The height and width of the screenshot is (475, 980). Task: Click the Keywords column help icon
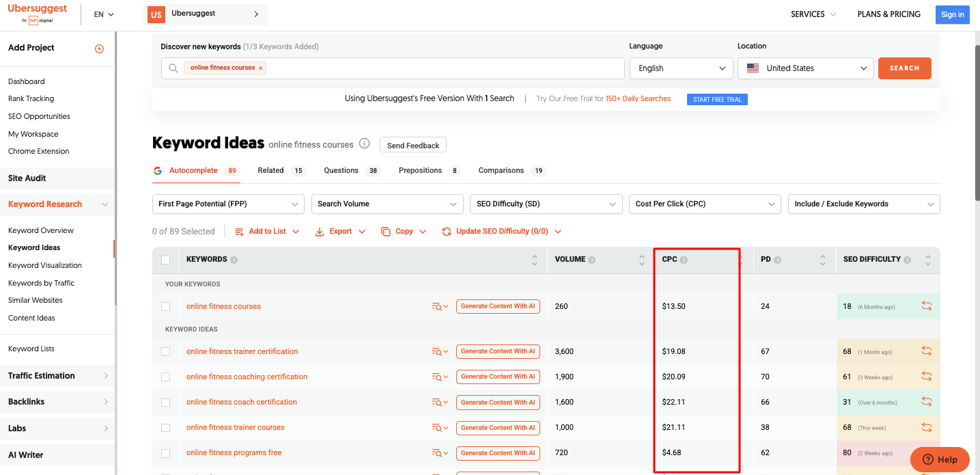234,260
